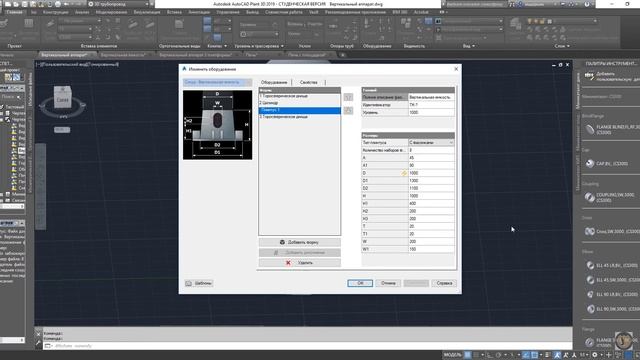Expand 'Слои' ribbon panel
The image size is (640, 360).
562,46
